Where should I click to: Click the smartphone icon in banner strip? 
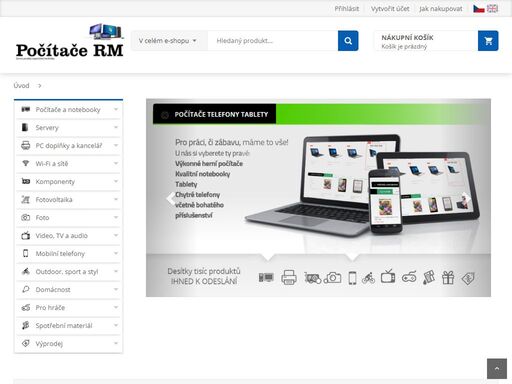pos(352,278)
